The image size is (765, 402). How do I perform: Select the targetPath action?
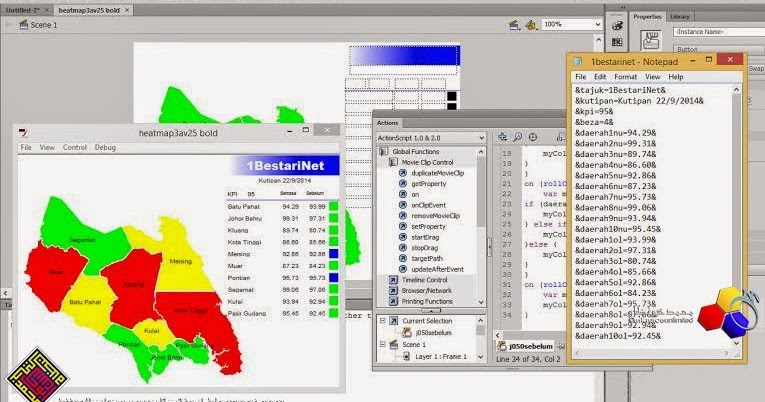tap(427, 259)
